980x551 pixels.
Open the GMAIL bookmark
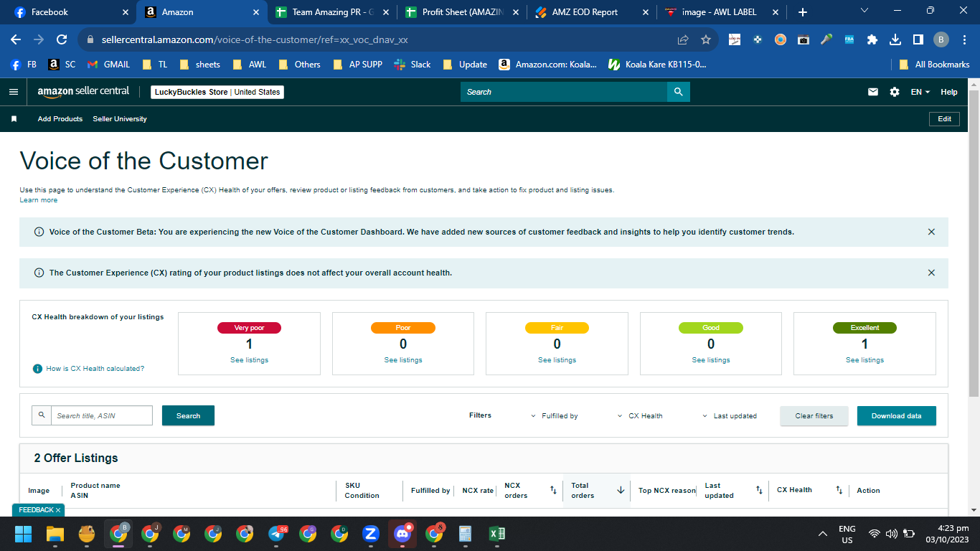tap(108, 65)
